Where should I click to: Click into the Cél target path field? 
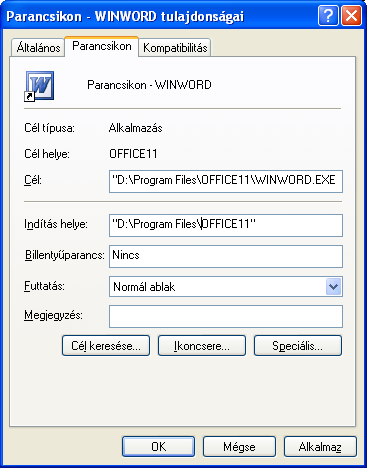(226, 181)
